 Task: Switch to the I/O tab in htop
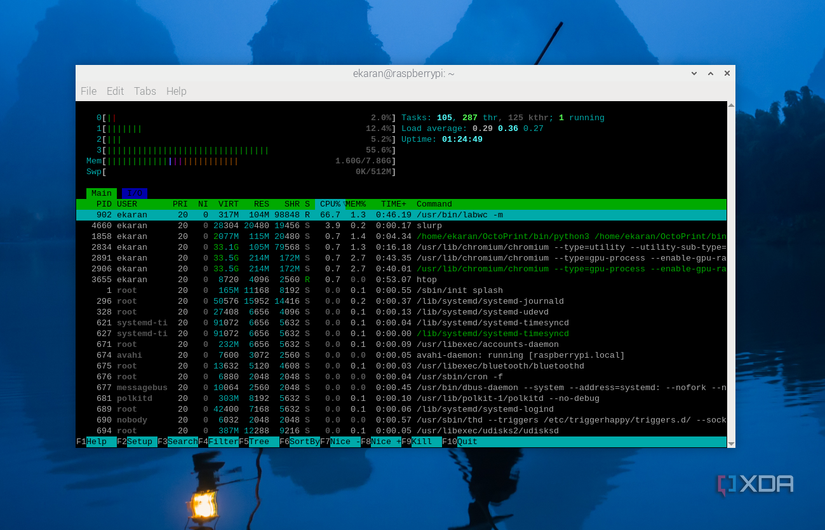point(133,193)
